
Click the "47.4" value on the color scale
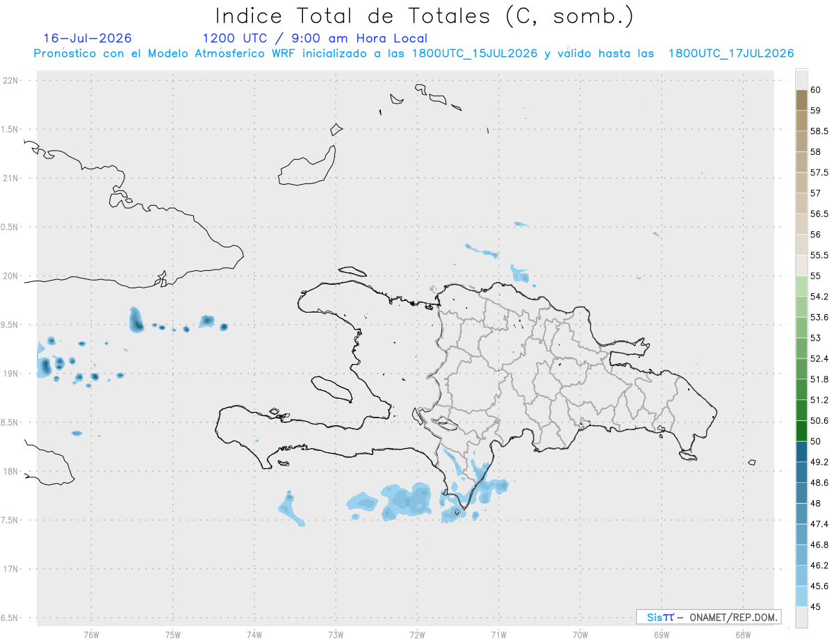(819, 524)
